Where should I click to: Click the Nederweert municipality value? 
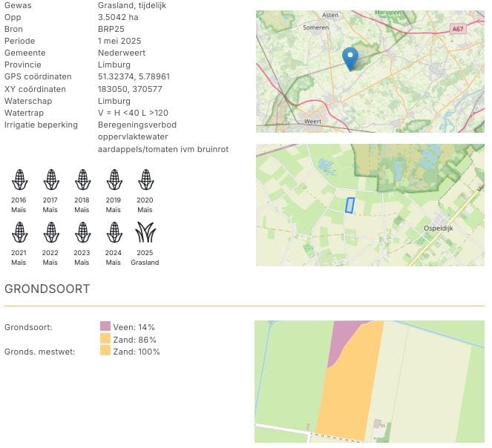point(122,53)
